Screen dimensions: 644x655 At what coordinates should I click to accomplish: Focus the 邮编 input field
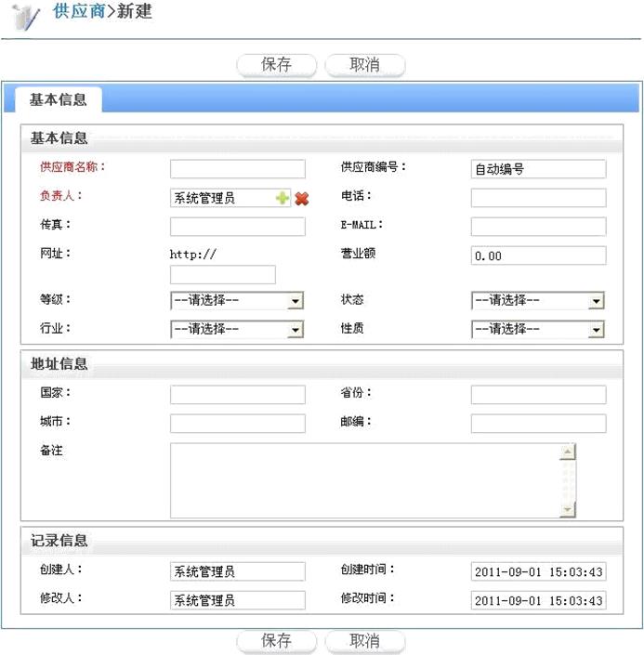[x=538, y=423]
